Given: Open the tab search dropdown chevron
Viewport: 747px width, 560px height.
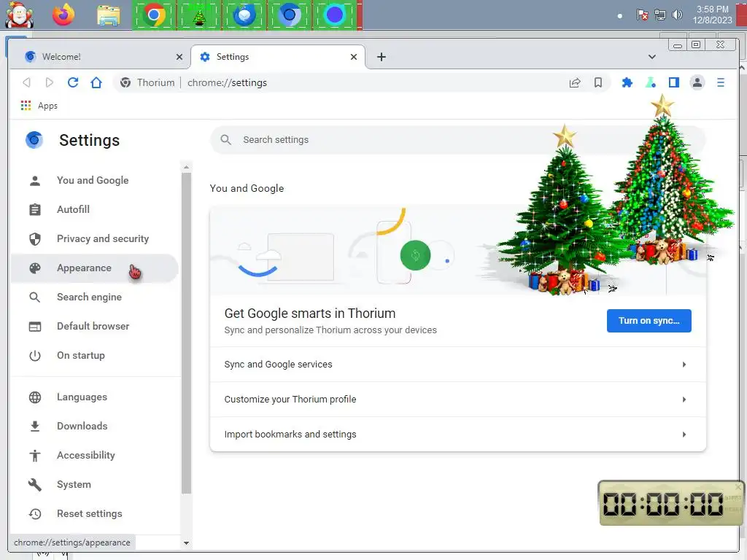Looking at the screenshot, I should point(651,57).
